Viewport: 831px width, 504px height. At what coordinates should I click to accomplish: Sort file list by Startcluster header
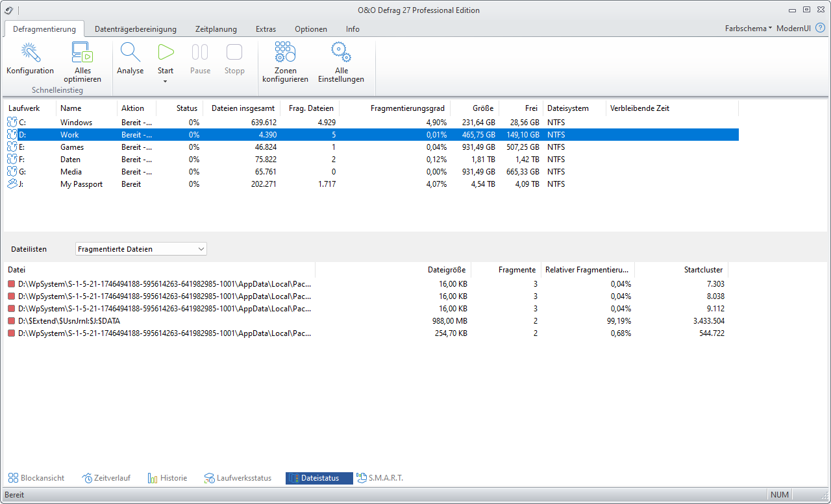681,269
